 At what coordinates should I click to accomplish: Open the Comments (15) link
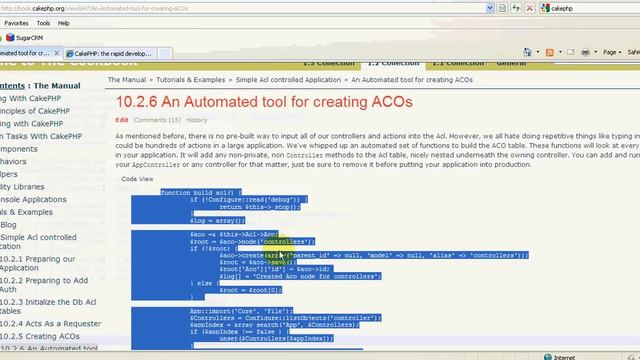(x=157, y=120)
